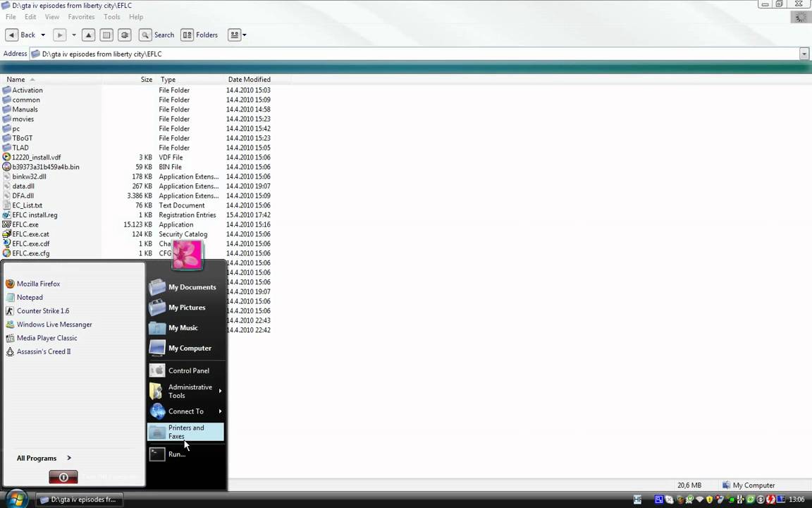The width and height of the screenshot is (812, 508).
Task: Select the b39373a31b459a4b.bin file icon
Action: (x=7, y=167)
